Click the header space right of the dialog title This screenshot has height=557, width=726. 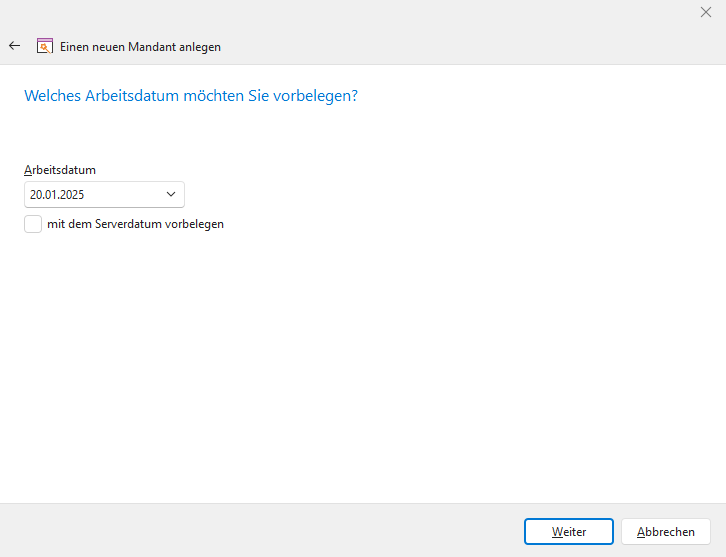click(x=470, y=46)
